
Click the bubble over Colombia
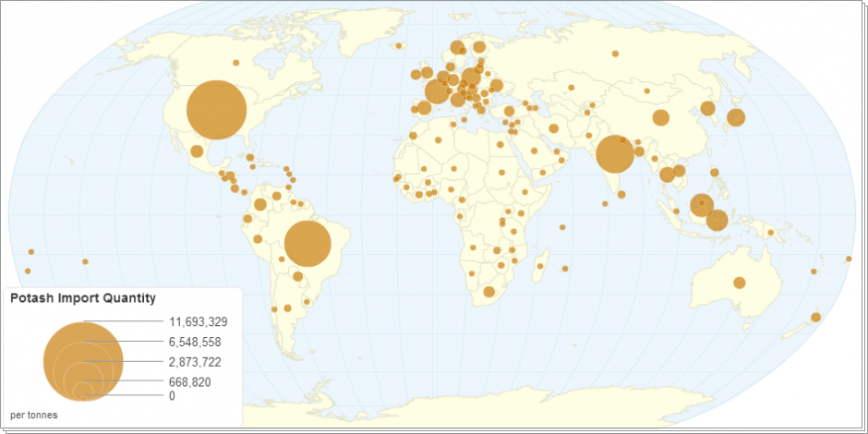[260, 204]
